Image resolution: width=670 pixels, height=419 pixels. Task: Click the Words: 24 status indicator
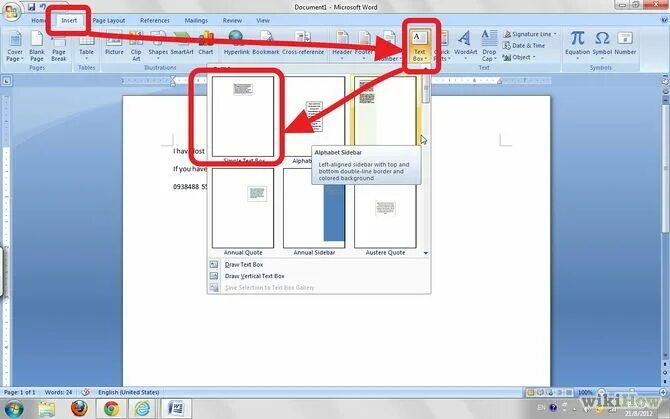(59, 392)
